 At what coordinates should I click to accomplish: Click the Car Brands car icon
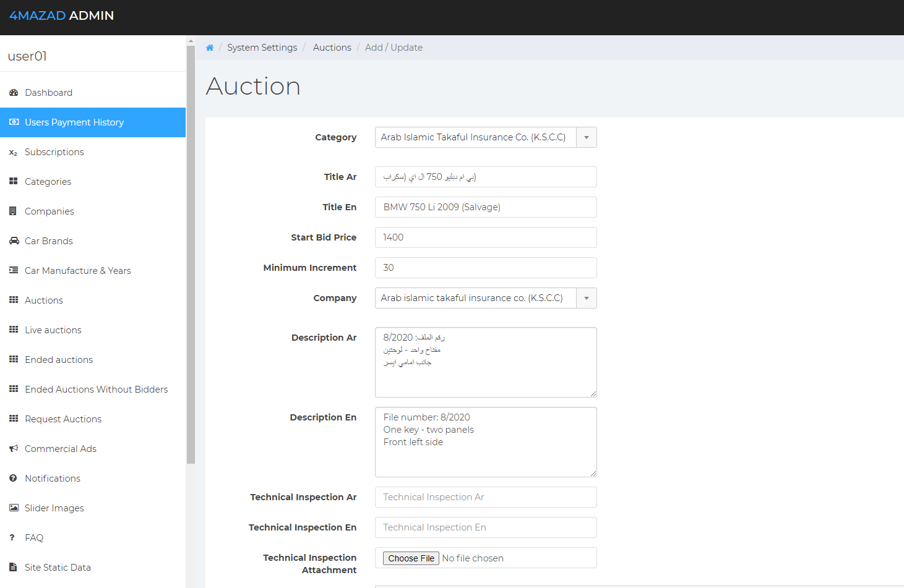tap(14, 241)
